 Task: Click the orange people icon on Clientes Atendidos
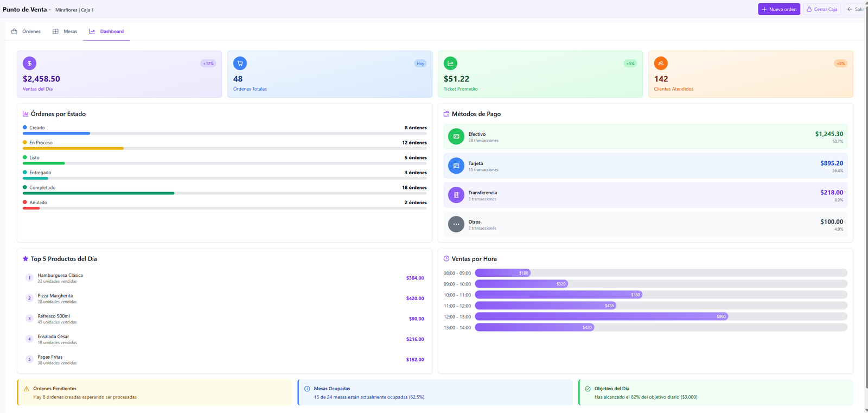click(661, 63)
